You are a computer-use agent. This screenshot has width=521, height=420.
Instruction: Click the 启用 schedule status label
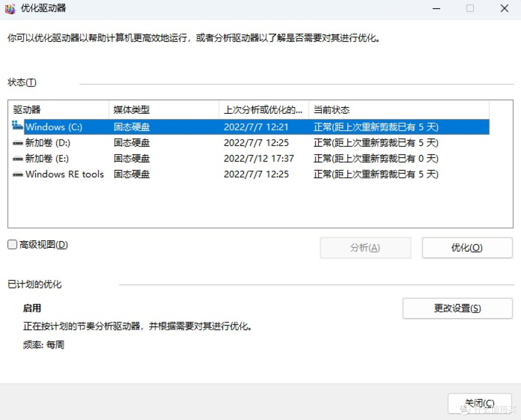pos(32,308)
